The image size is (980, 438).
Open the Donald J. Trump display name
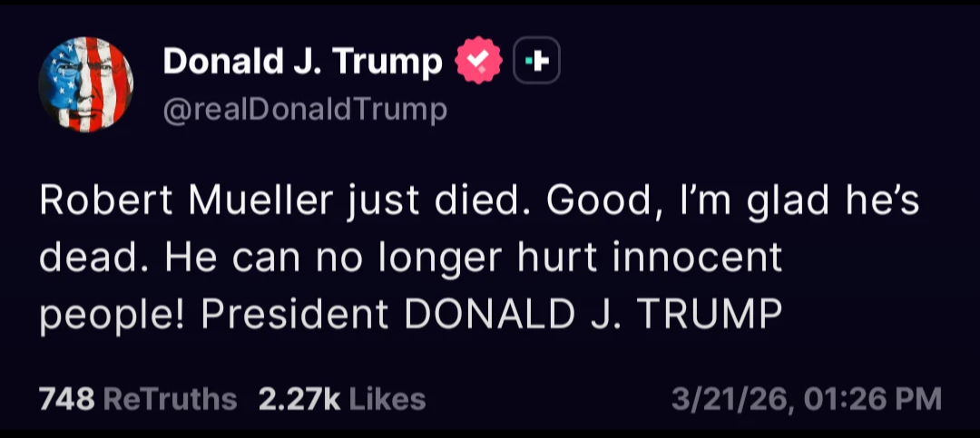tap(302, 62)
